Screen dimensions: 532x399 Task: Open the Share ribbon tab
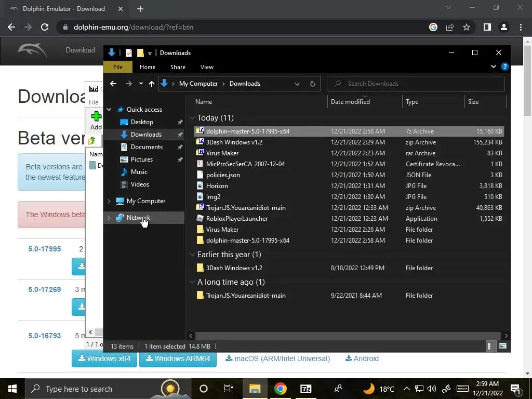(178, 67)
